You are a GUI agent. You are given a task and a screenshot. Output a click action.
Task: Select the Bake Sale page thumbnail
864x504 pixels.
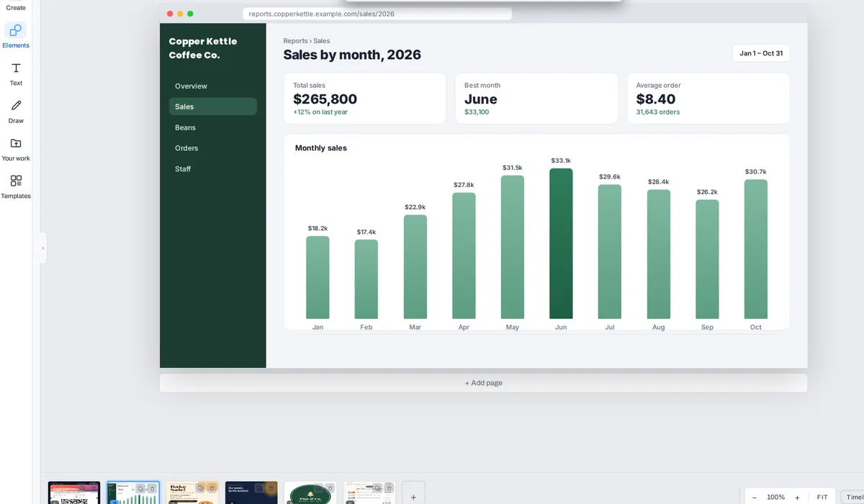click(192, 493)
